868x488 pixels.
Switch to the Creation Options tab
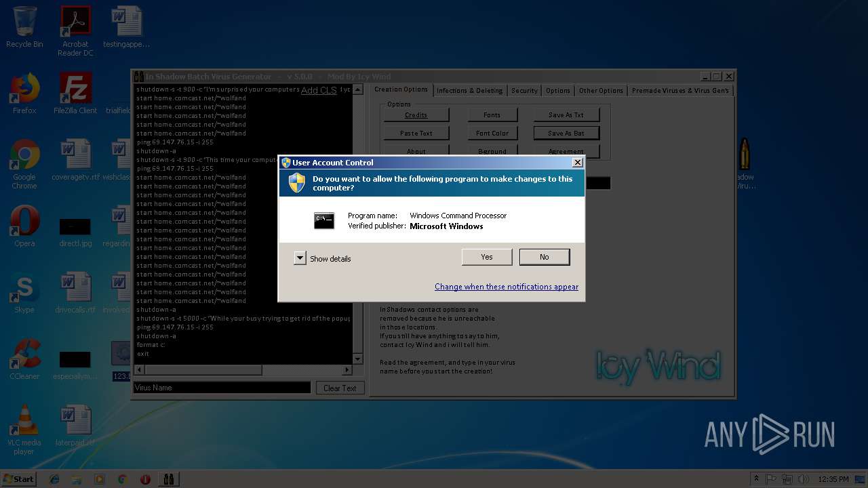click(401, 89)
